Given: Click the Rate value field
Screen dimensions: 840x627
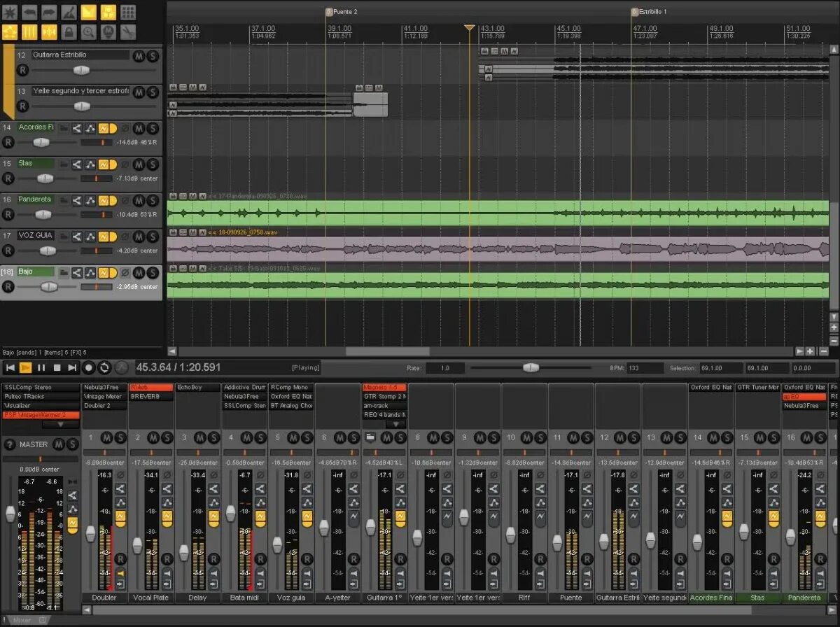Looking at the screenshot, I should coord(445,367).
